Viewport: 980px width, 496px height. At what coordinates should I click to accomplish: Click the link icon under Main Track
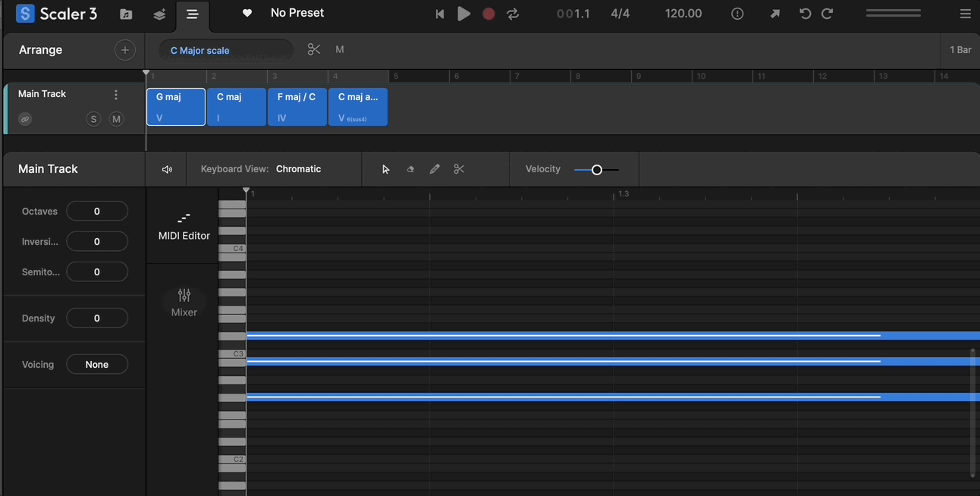coord(25,119)
